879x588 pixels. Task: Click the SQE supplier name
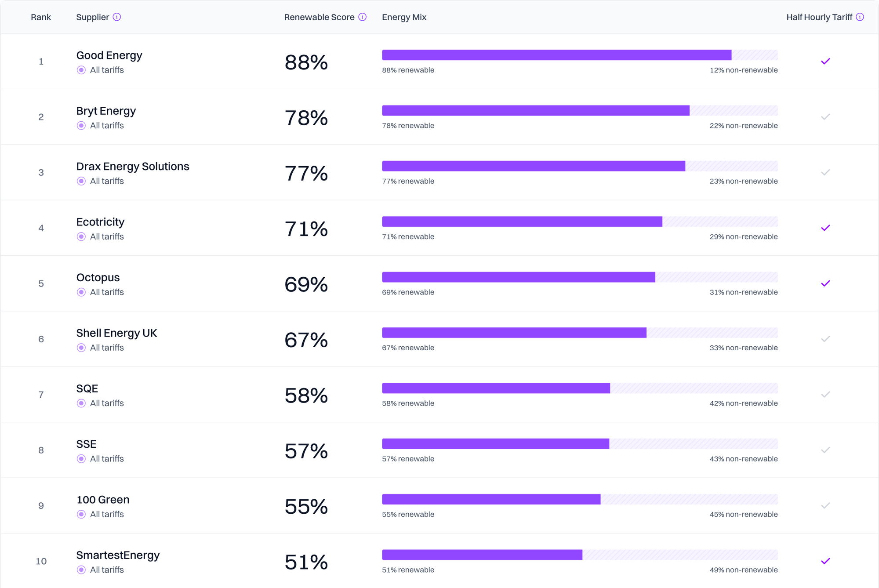click(87, 388)
